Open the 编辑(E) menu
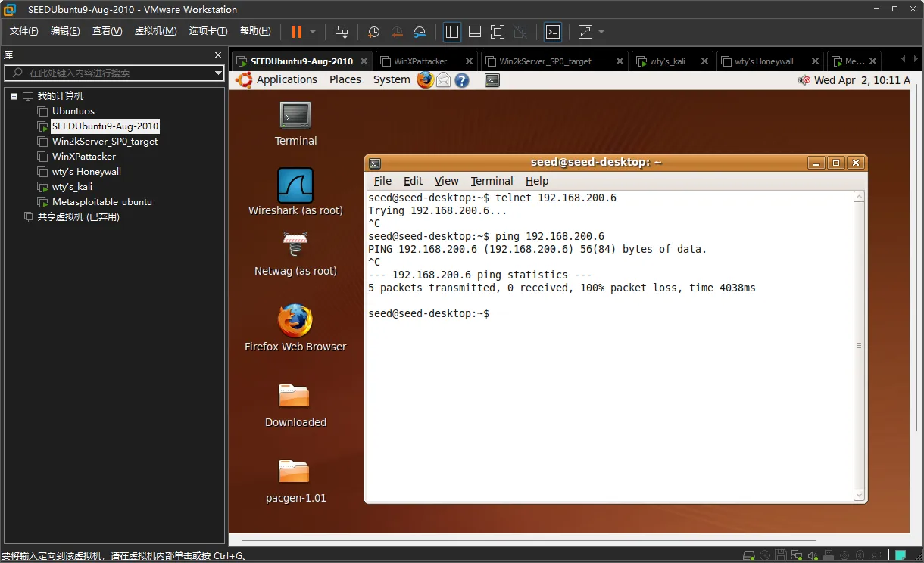The width and height of the screenshot is (924, 563). (65, 31)
